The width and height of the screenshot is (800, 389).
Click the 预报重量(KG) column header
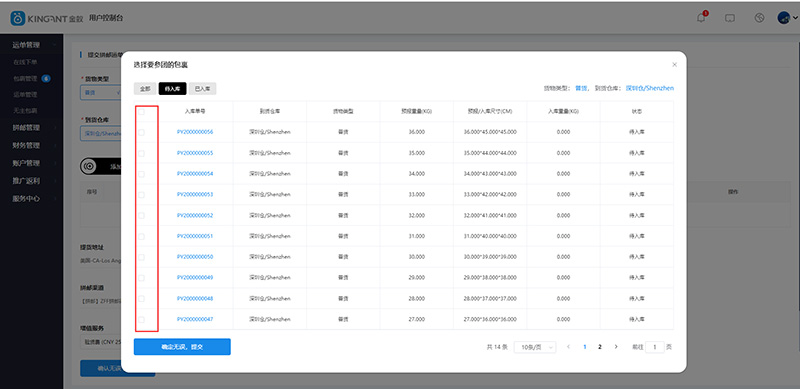pos(417,111)
